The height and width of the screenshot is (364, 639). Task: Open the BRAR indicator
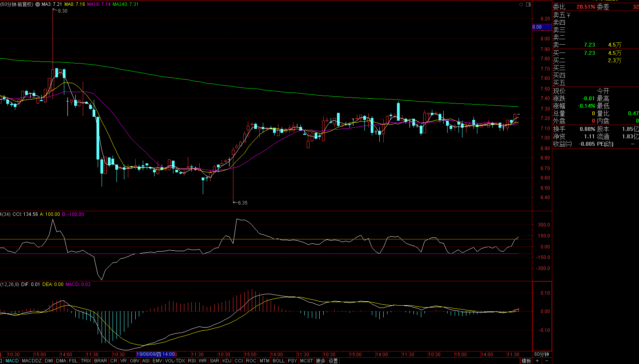(x=100, y=361)
